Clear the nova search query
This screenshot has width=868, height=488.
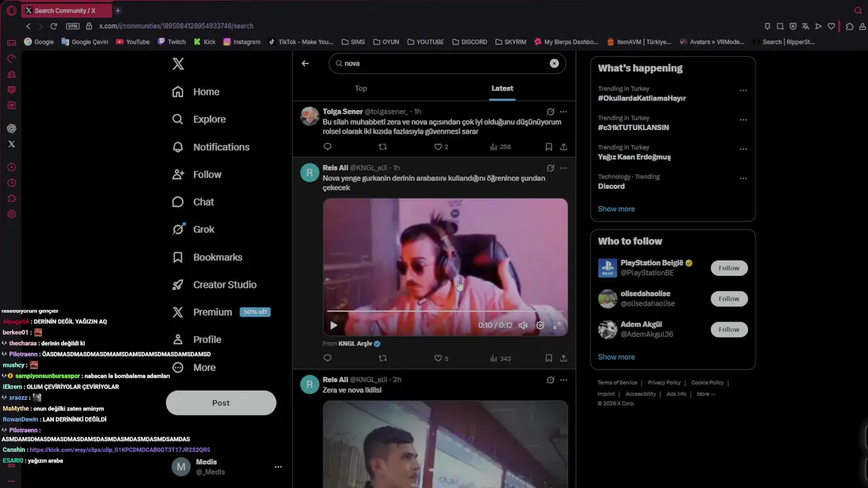point(554,63)
